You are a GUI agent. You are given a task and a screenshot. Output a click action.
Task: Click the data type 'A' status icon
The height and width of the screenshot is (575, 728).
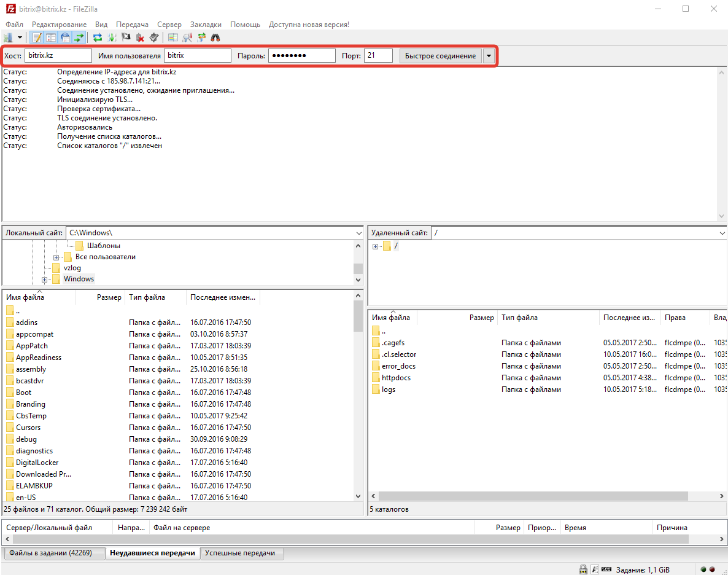[595, 569]
